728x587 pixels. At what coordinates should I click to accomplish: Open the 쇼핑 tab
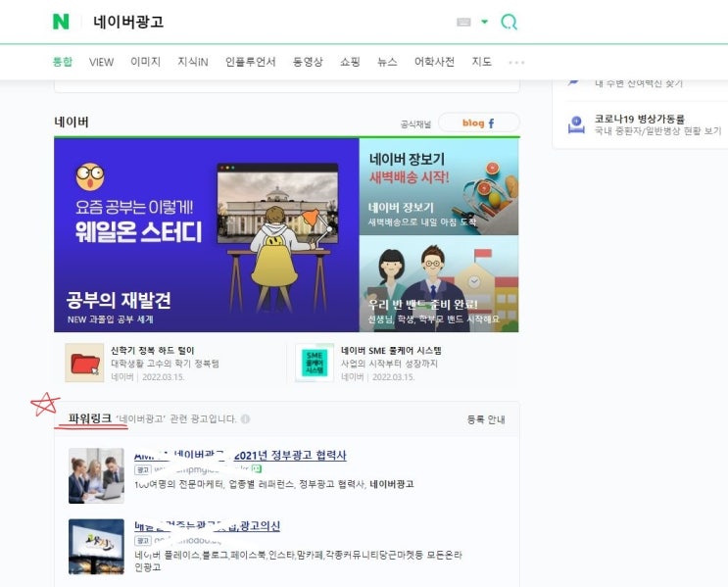350,62
